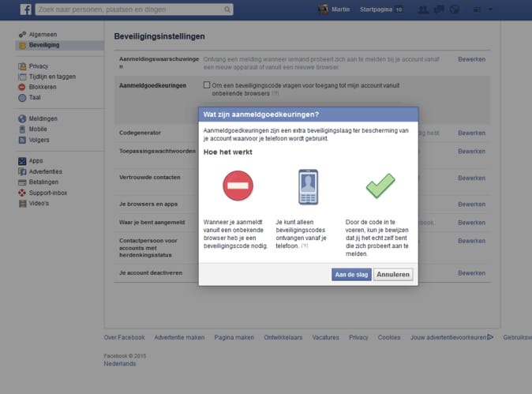Screen dimensions: 532x394
Task: Click the Mobile phone icon
Action: point(22,129)
